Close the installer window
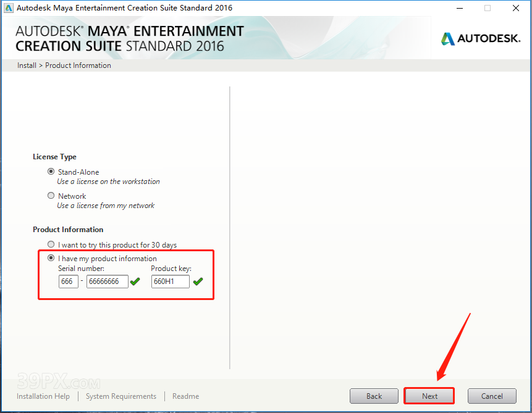This screenshot has height=413, width=532. tap(516, 8)
